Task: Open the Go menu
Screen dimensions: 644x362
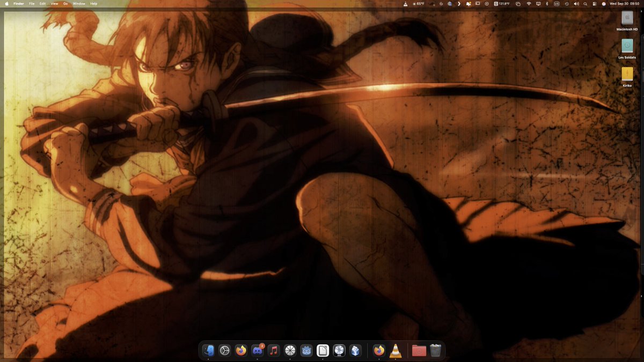Action: pyautogui.click(x=65, y=4)
